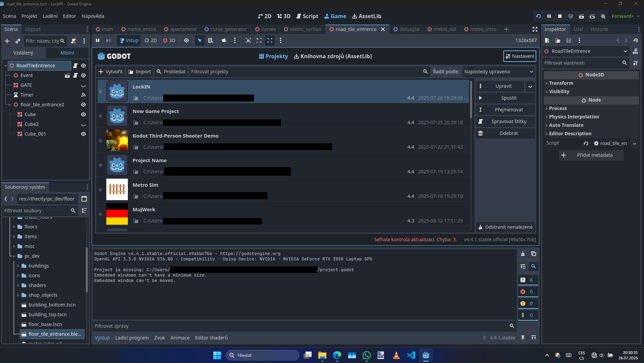
Task: Pause the embedded game view
Action: click(x=98, y=40)
